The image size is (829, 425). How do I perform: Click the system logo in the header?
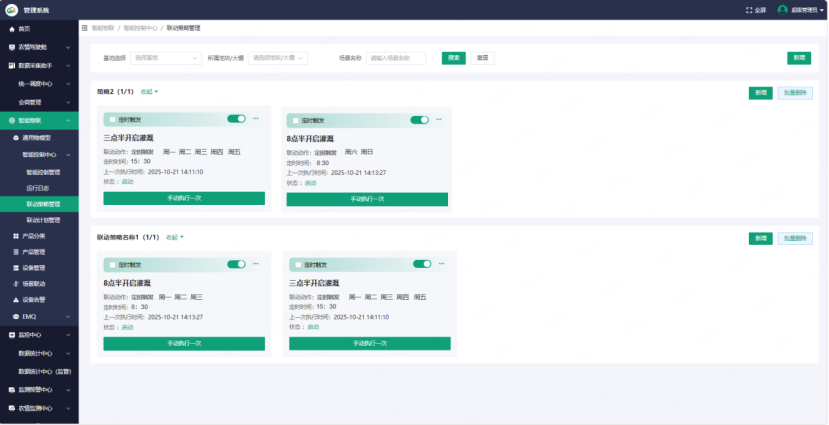pos(12,10)
